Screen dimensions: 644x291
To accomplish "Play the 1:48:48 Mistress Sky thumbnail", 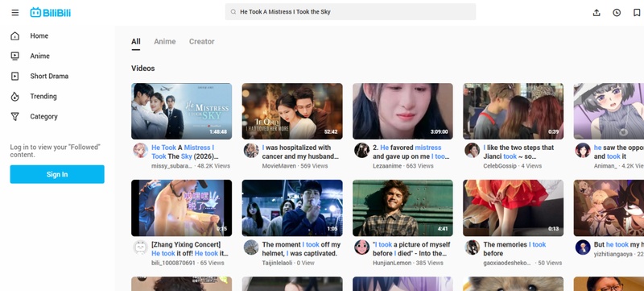I will point(182,111).
